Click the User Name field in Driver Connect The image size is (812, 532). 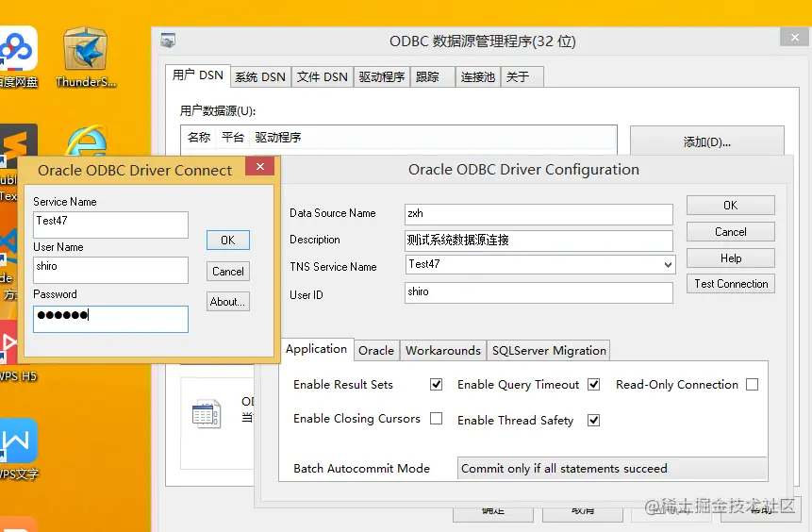tap(111, 270)
